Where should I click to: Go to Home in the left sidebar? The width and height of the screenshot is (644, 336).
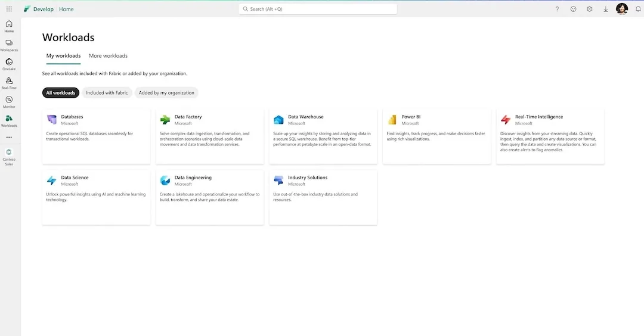click(9, 27)
